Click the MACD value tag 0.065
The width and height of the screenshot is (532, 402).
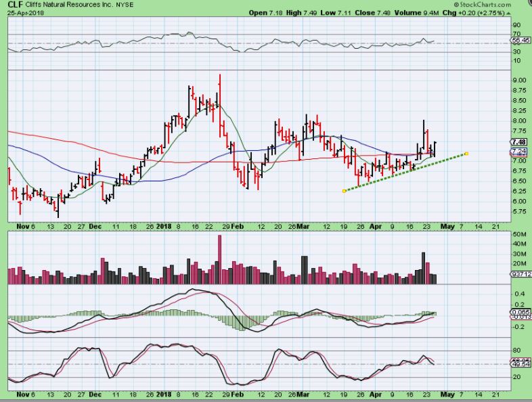pos(520,312)
